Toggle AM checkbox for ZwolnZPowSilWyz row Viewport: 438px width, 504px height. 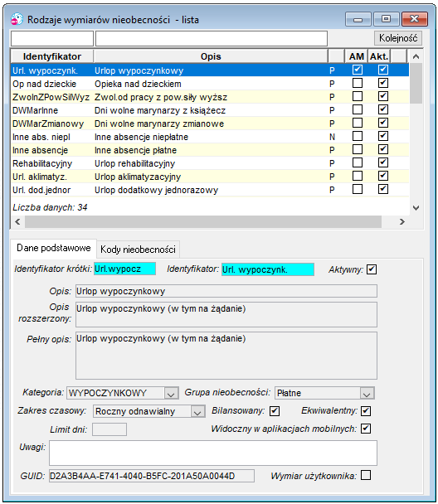click(358, 96)
